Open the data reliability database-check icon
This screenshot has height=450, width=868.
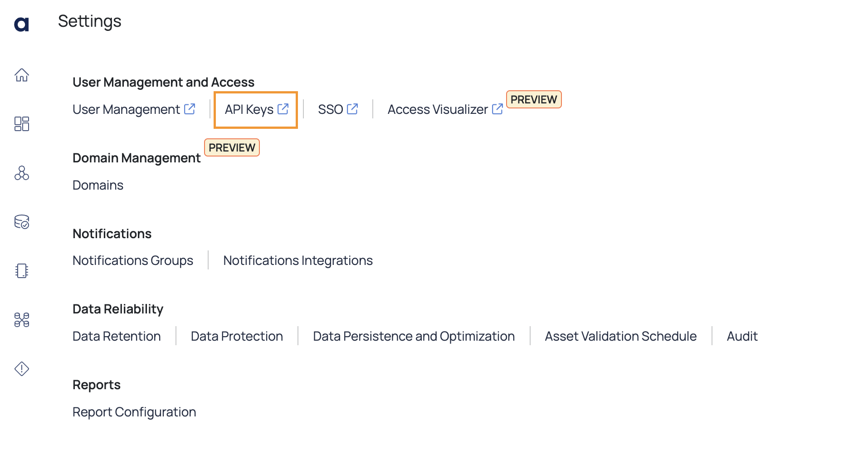(x=22, y=222)
